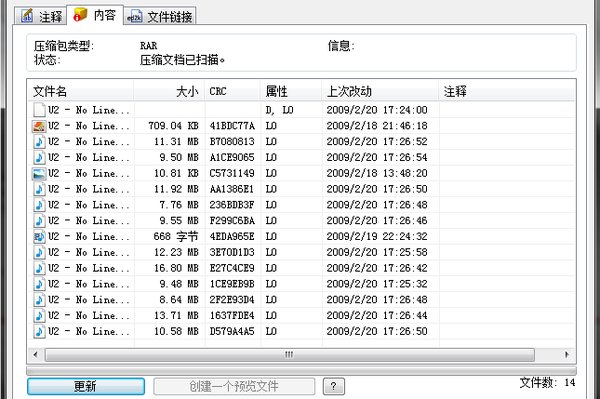The image size is (600, 399).
Task: Click music icon of 9.50 MB file
Action: 39,157
